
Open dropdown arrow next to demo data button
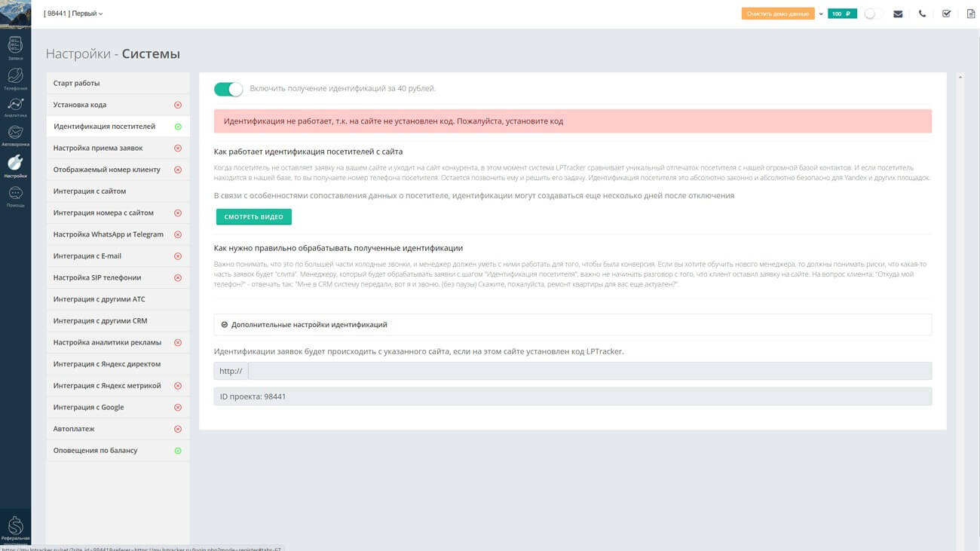(820, 14)
